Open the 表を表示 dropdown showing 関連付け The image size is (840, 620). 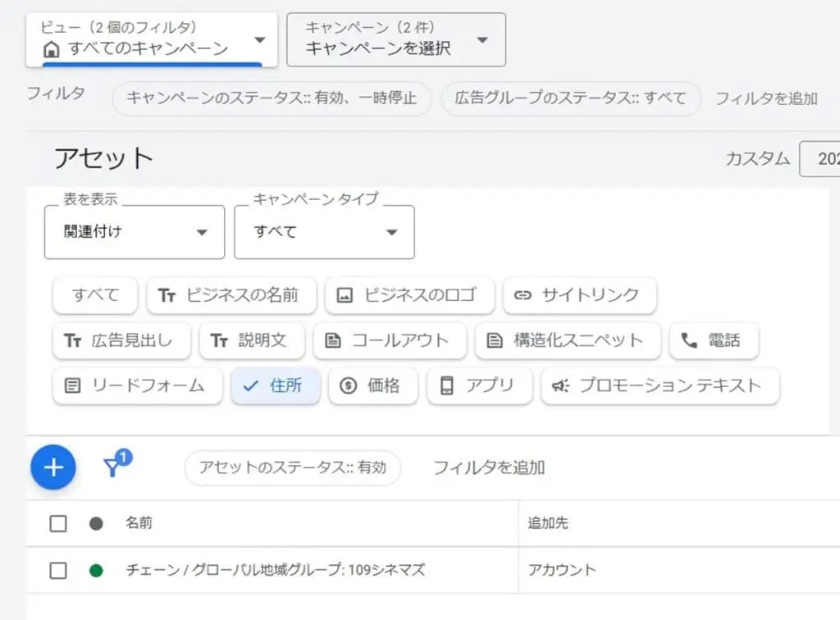(134, 232)
